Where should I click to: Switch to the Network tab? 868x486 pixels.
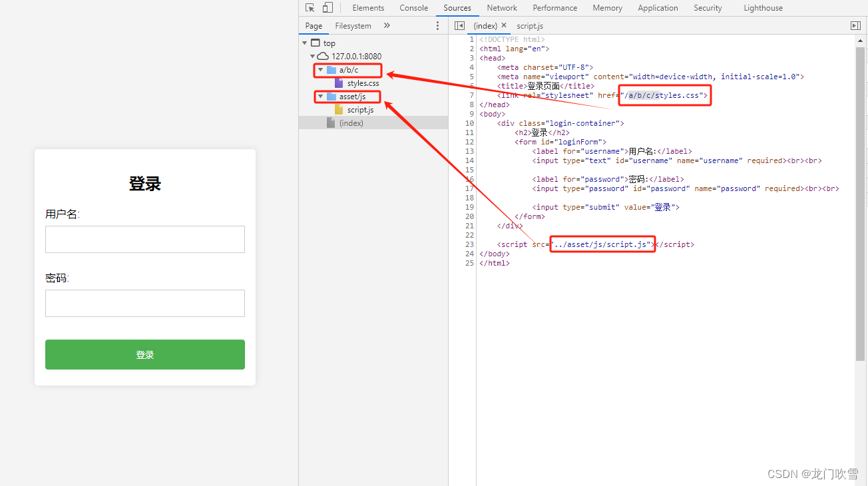pos(501,8)
